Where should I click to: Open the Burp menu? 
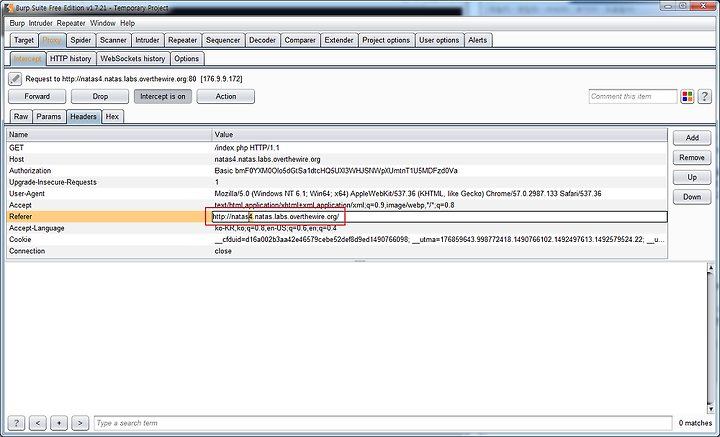(17, 23)
